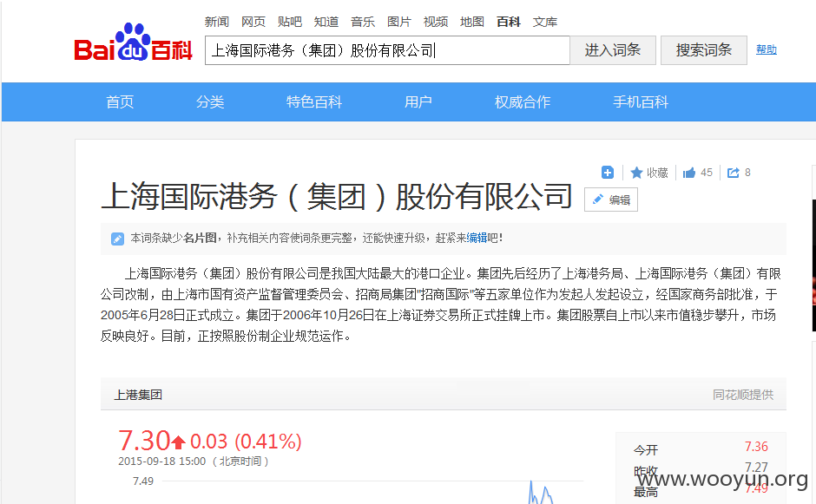Click the 上港集团 stock panel header
816x504 pixels.
tap(138, 395)
